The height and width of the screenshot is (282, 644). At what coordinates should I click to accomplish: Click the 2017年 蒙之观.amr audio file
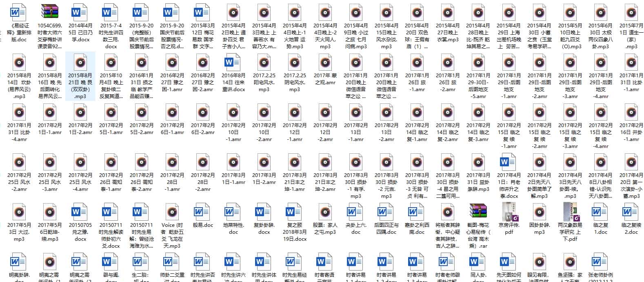325,63
